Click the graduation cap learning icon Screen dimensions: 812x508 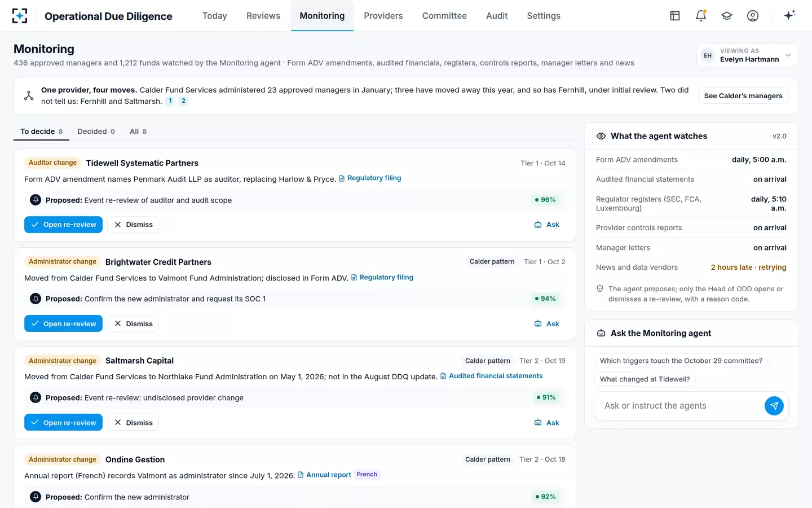pos(727,16)
